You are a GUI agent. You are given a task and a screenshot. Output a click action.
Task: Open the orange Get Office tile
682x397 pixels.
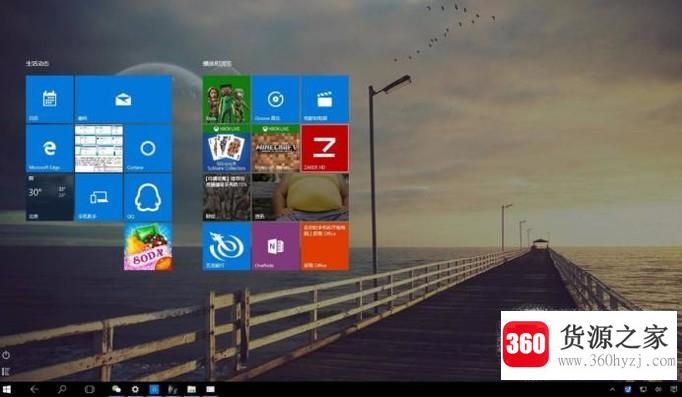325,247
